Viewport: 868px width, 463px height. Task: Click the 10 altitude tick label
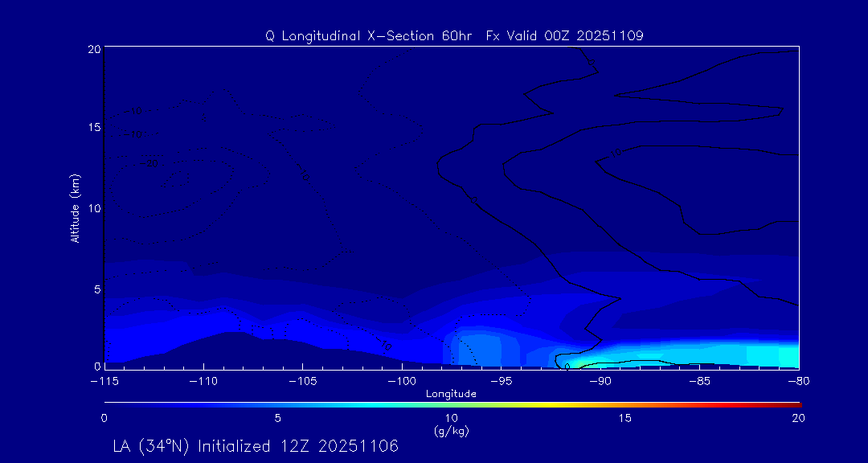92,208
